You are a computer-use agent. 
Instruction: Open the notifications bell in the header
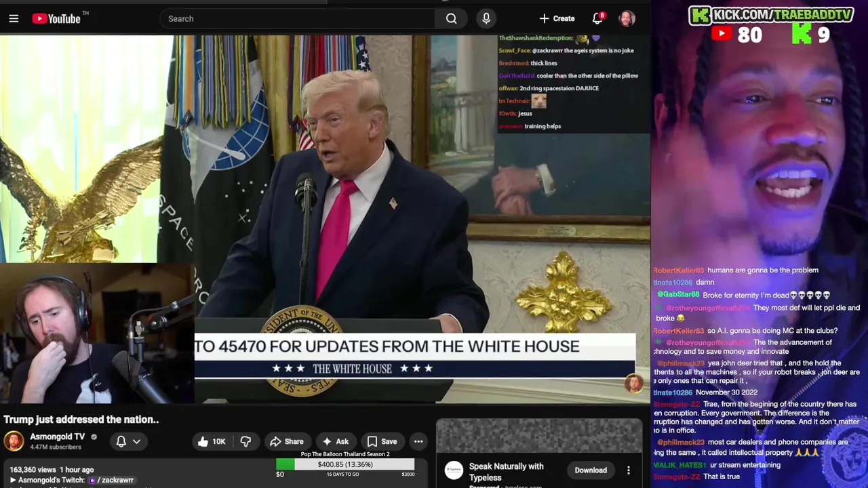click(x=597, y=18)
